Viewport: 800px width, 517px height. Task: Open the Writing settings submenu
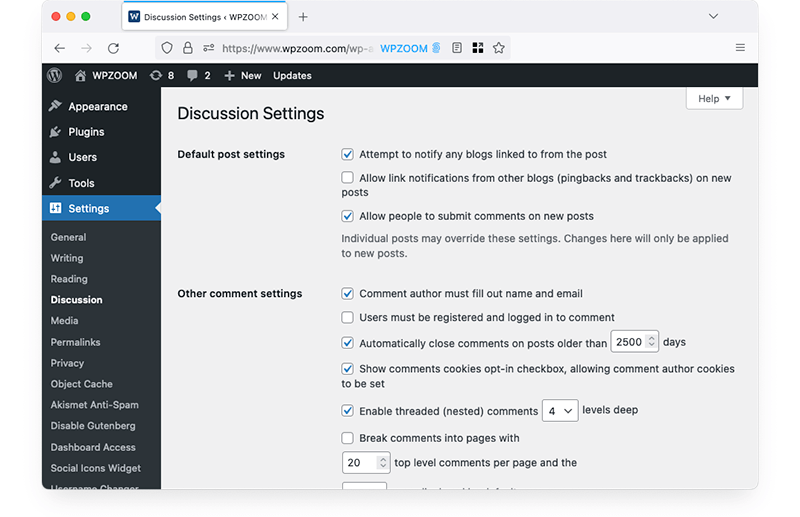pyautogui.click(x=67, y=258)
